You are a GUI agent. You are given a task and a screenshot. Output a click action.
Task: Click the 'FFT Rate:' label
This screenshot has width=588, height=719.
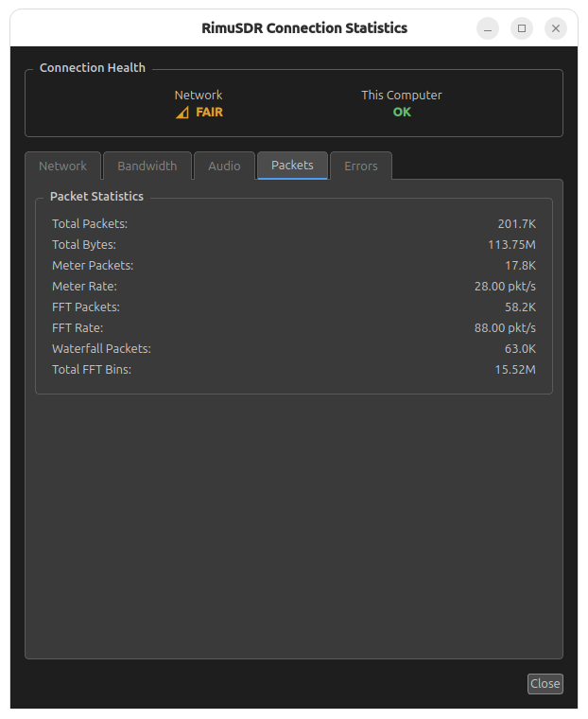click(x=78, y=328)
